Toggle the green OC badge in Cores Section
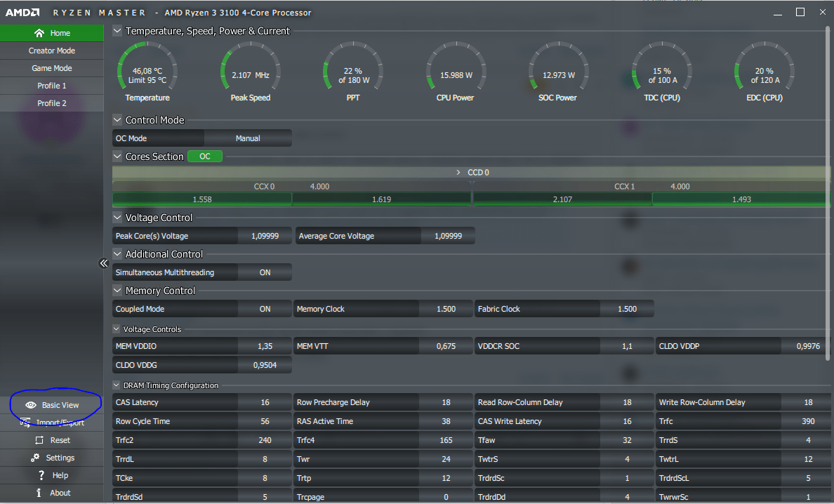Image resolution: width=834 pixels, height=504 pixels. (205, 157)
